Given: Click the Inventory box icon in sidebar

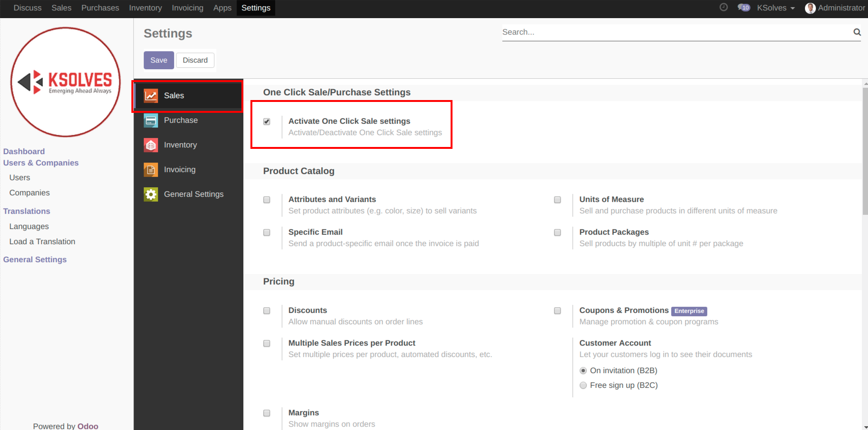Looking at the screenshot, I should pos(151,145).
